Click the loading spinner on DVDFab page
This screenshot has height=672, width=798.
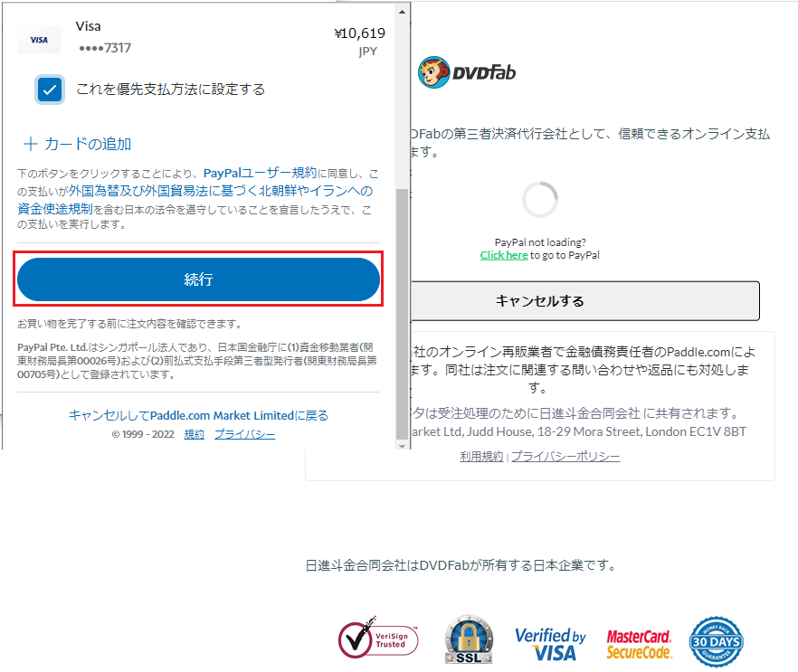click(x=540, y=199)
